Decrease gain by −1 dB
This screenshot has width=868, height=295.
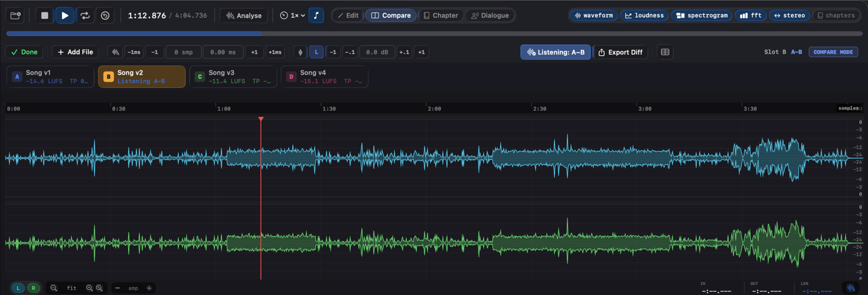(333, 52)
